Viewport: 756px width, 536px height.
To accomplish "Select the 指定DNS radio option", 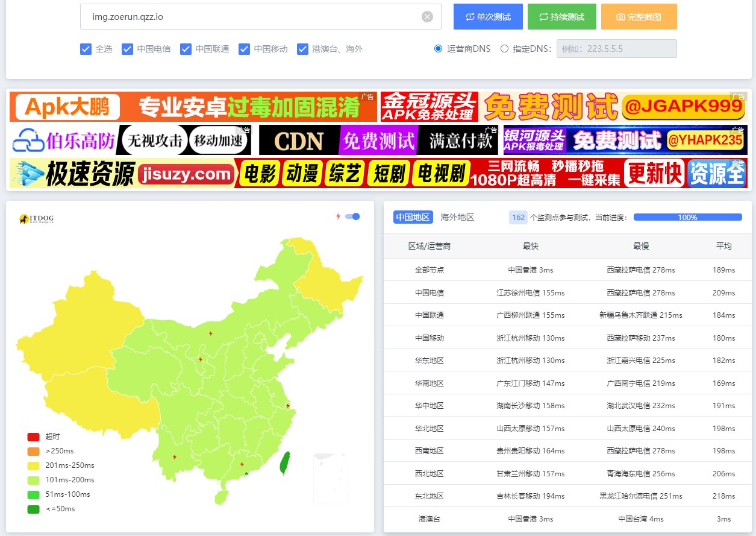I will pos(505,49).
